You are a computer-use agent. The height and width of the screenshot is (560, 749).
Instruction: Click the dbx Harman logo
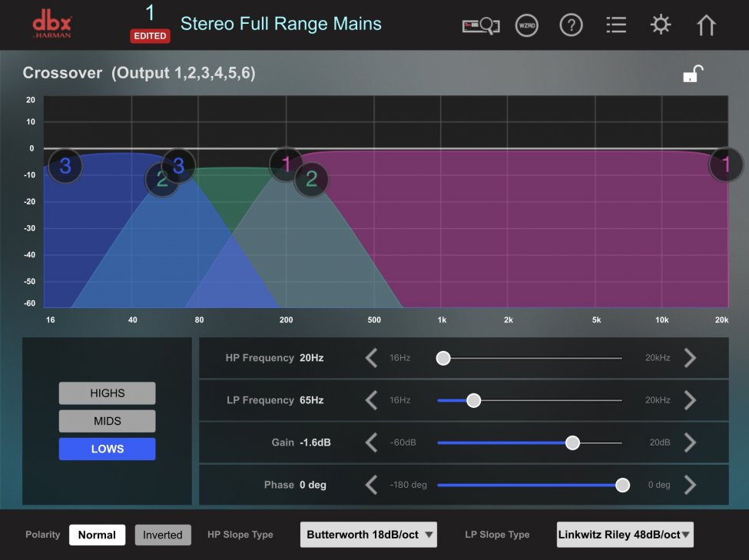pos(52,24)
